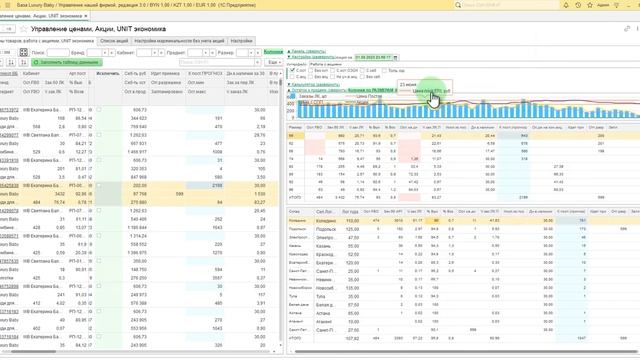640x360 pixels.
Task: Check the Без акц checkbox
Action: (311, 76)
